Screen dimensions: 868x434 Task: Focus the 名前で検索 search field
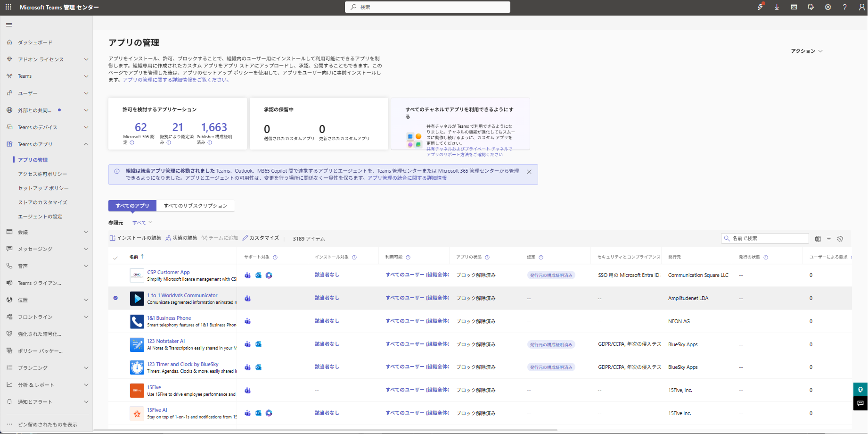[x=765, y=239]
